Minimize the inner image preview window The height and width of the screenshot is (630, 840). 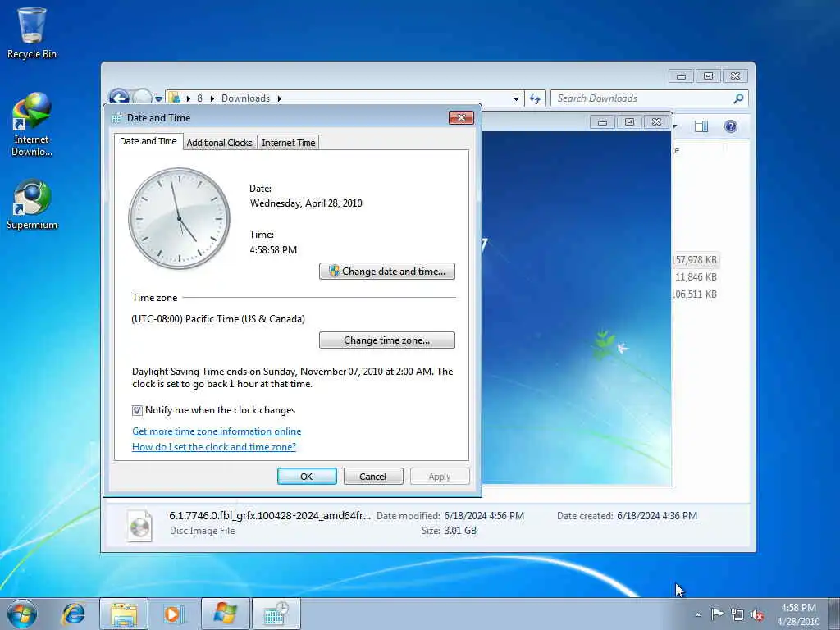coord(603,122)
